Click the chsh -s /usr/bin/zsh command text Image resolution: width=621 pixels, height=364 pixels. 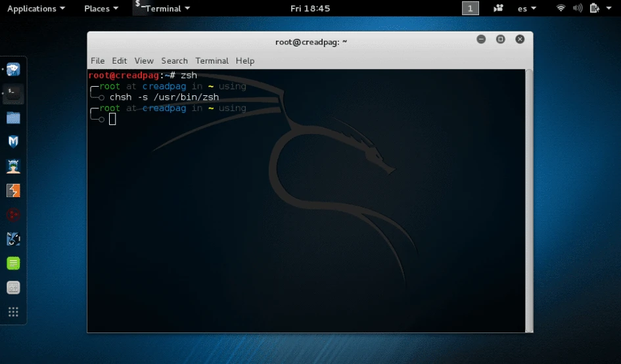164,97
